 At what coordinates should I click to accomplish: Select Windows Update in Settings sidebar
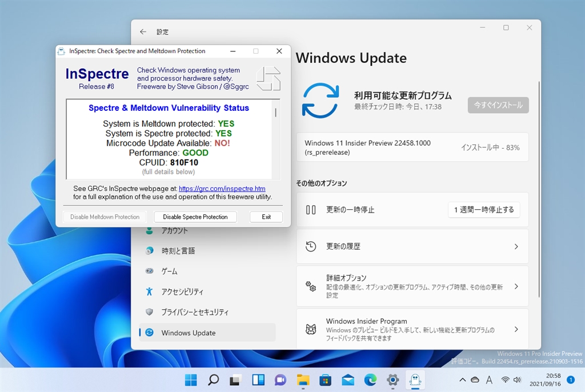[x=207, y=333]
